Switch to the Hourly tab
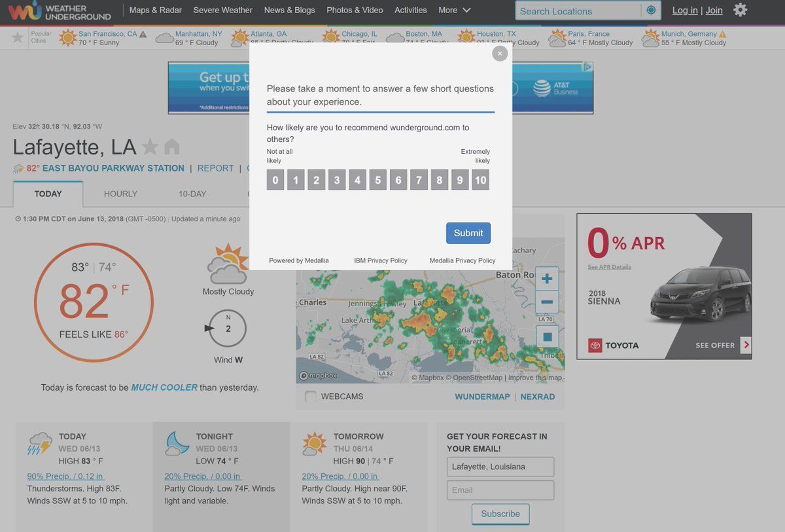This screenshot has width=785, height=532. (120, 194)
